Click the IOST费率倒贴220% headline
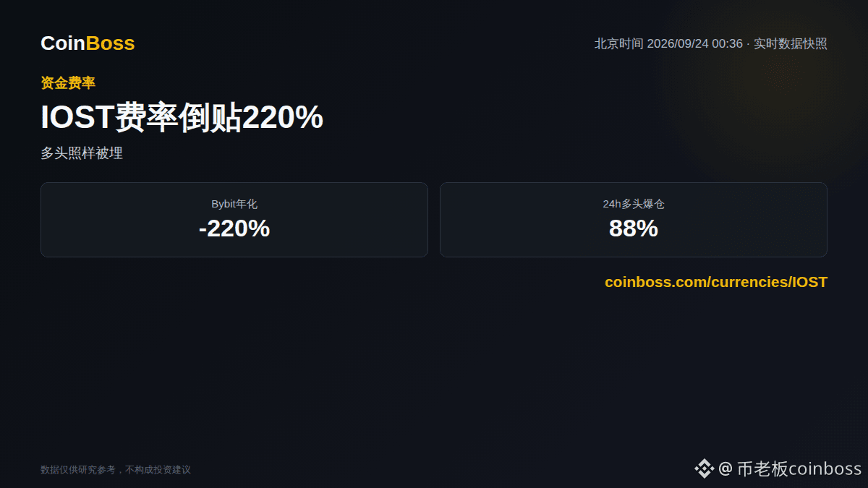The height and width of the screenshot is (488, 868). tap(182, 117)
